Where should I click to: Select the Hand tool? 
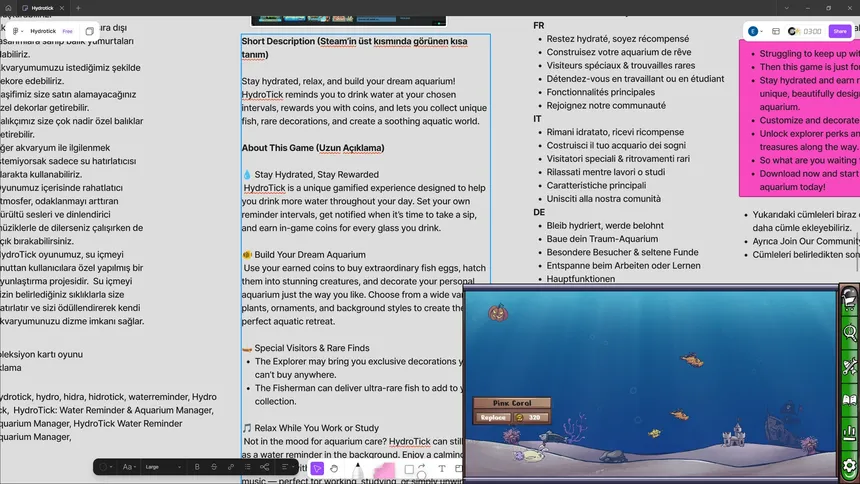(x=334, y=469)
